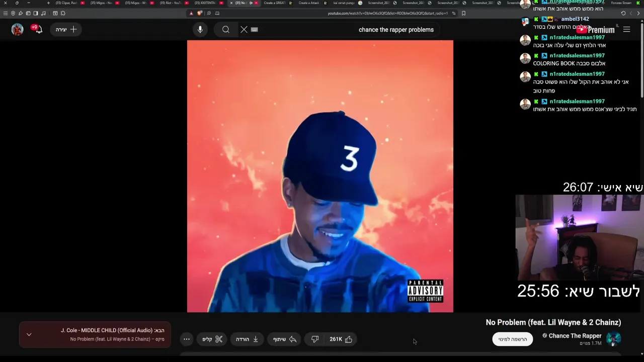Click the 'PARENTAL ADVISORY' label on artwork
This screenshot has height=362, width=644.
coord(426,291)
